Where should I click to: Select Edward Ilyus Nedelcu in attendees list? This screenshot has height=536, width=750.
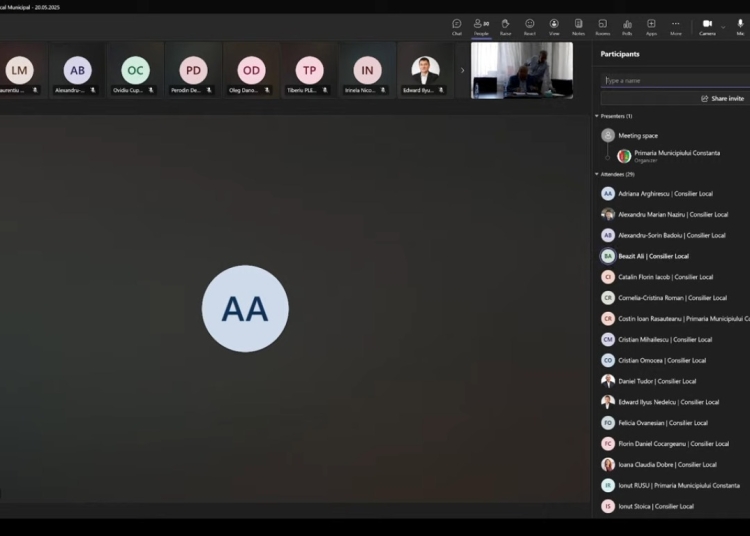coord(671,402)
